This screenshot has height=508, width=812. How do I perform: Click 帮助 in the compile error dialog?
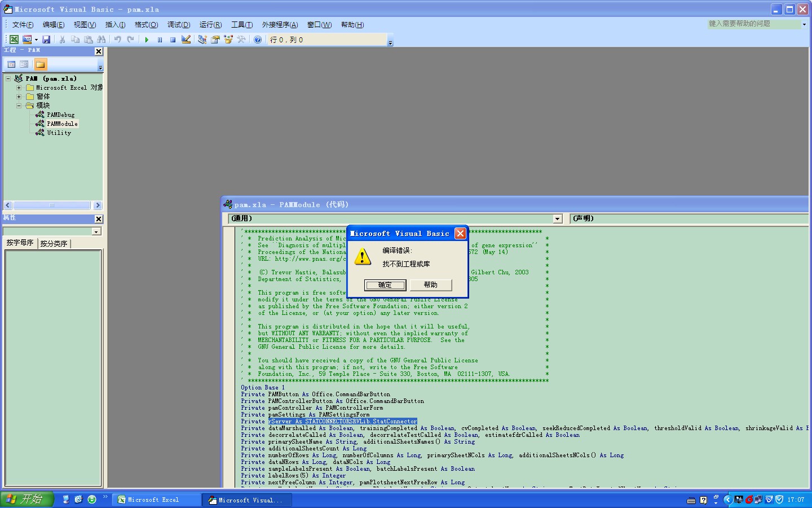(431, 284)
